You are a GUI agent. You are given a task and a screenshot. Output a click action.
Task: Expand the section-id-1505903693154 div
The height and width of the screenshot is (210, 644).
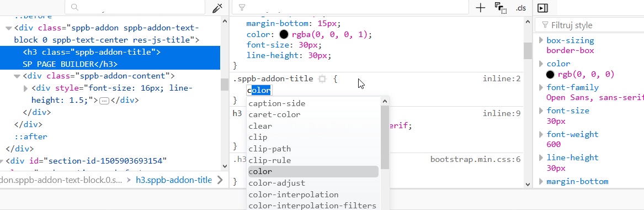coord(2,161)
